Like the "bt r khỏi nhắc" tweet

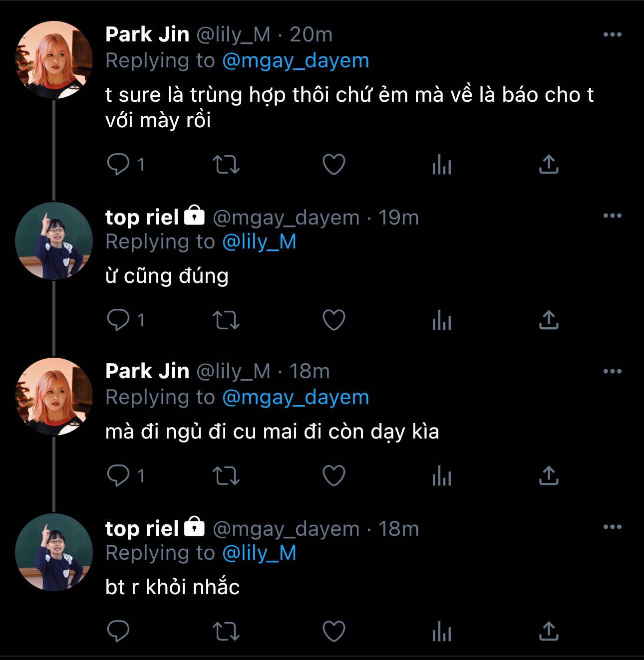tap(334, 631)
